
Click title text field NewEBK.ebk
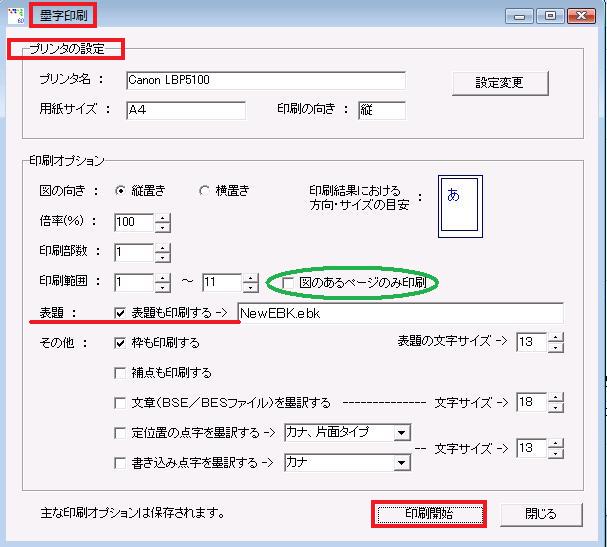click(400, 313)
